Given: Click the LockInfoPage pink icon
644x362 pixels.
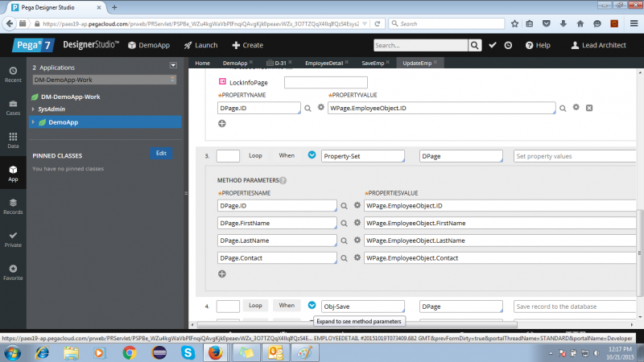Looking at the screenshot, I should click(x=222, y=82).
